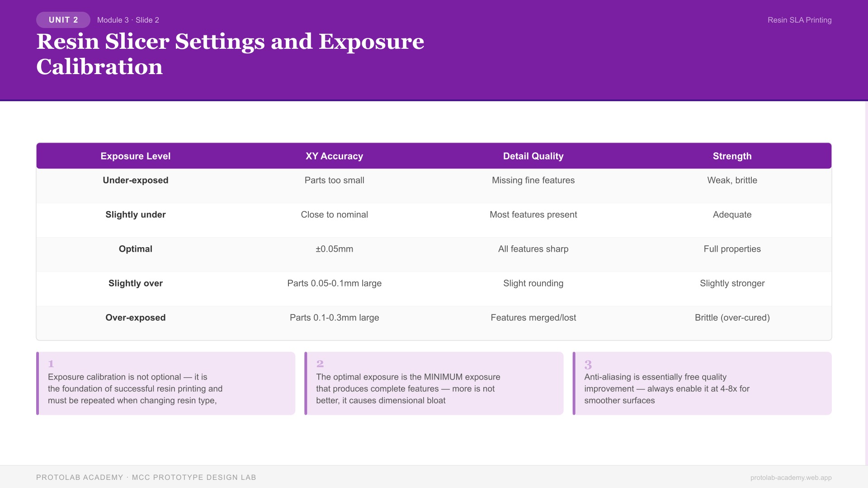
Task: Click the number 2 callout icon
Action: point(320,364)
